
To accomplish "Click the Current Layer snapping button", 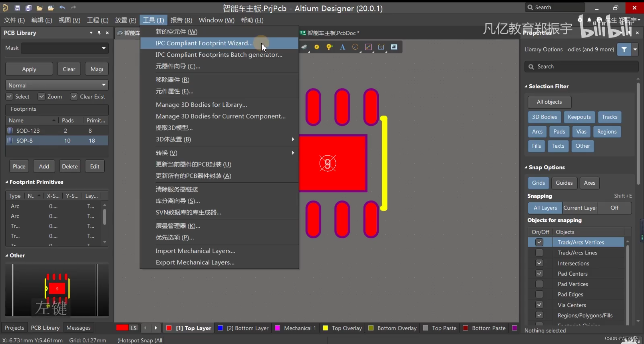I will click(580, 208).
